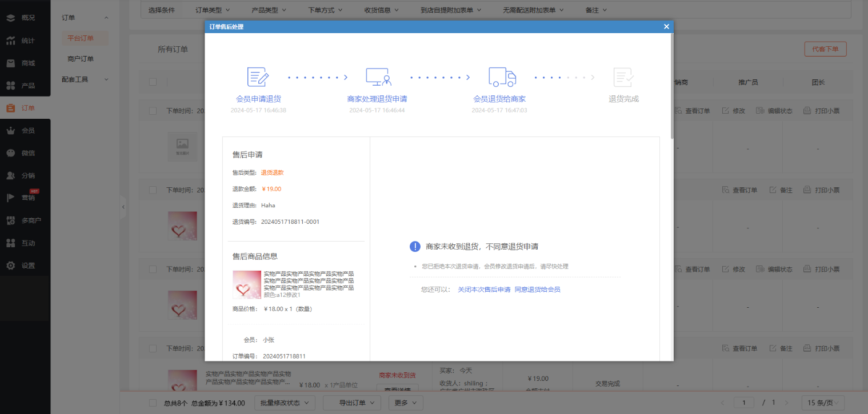Select 商户订单 in the submenu
Viewport: 868px width, 414px height.
(81, 59)
